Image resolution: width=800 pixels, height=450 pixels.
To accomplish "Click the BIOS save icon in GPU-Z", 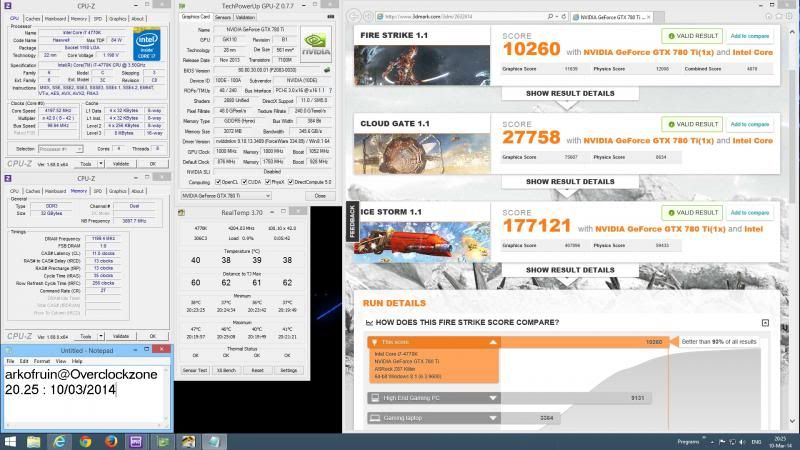I will point(327,70).
